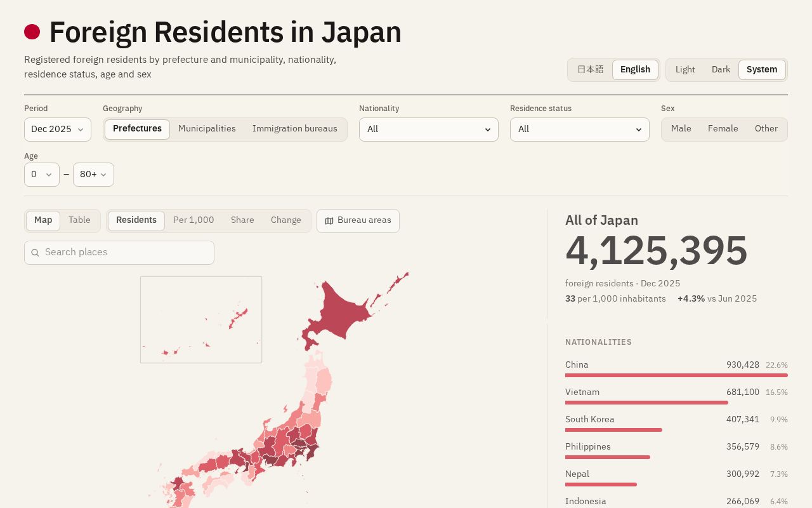Click the Foreign Residents in Japan title
The image size is (812, 508).
coord(225,32)
